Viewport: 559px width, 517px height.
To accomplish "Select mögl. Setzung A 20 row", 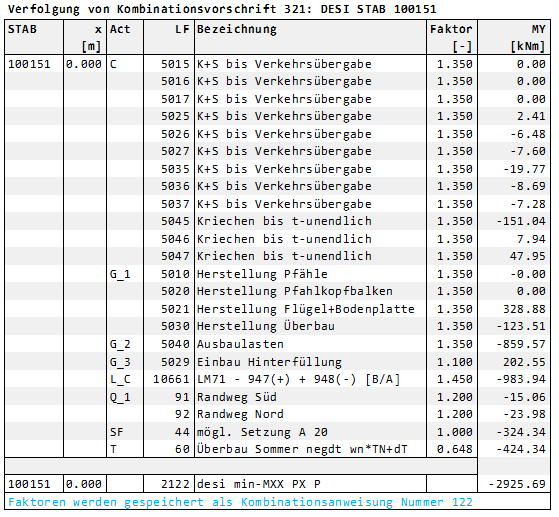I will tap(277, 432).
